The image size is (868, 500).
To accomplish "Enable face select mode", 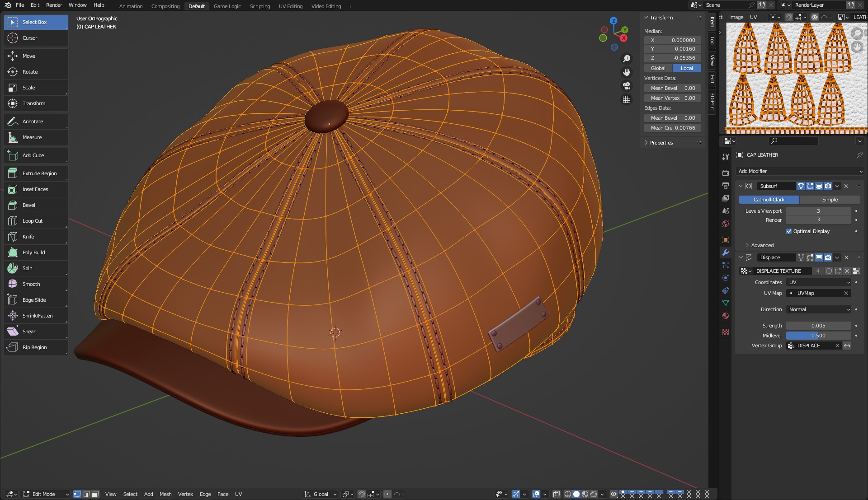I will [x=95, y=494].
